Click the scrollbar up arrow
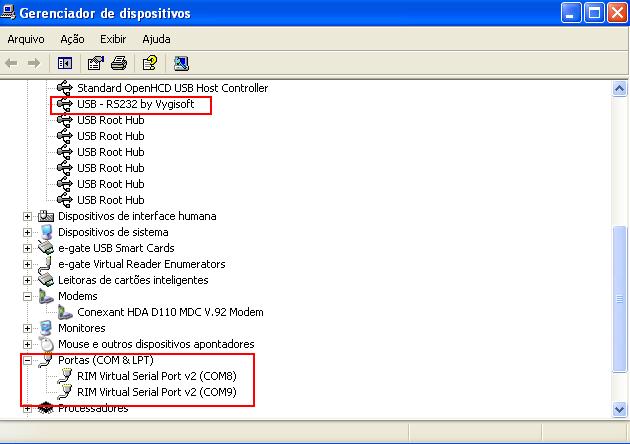 tap(619, 88)
